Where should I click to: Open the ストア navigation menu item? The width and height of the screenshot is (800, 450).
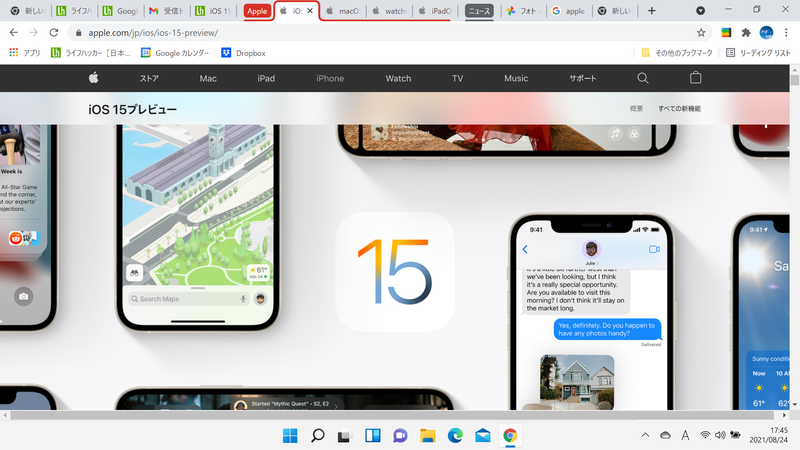(149, 78)
